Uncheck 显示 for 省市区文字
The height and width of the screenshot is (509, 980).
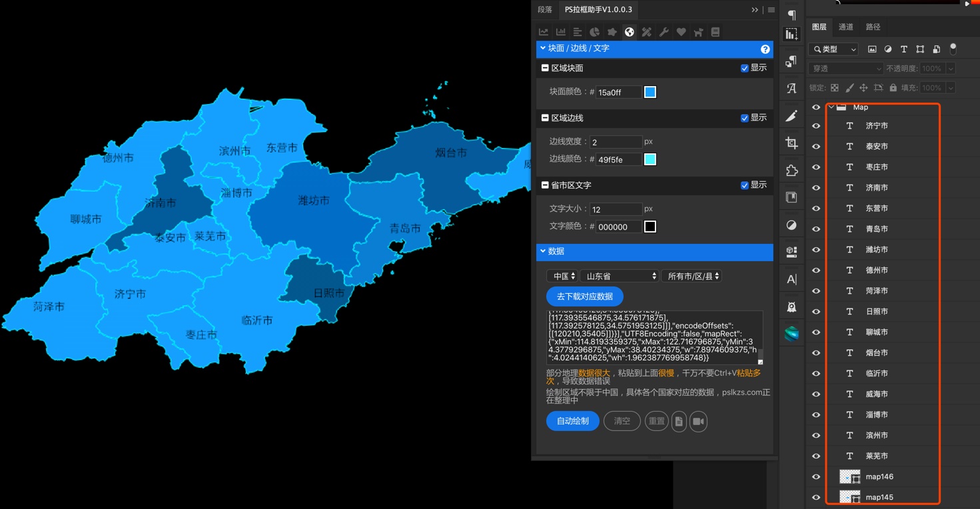745,185
